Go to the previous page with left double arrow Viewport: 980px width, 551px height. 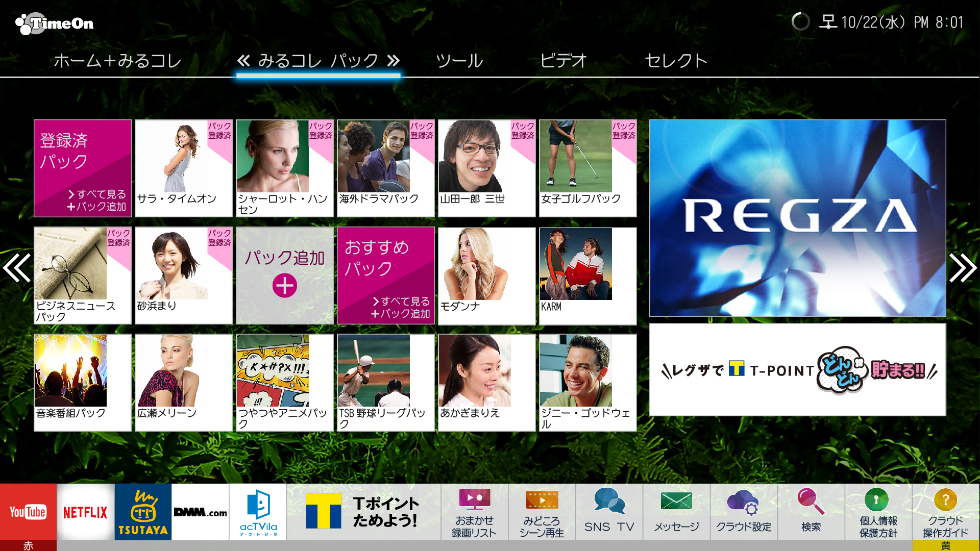coord(17,268)
